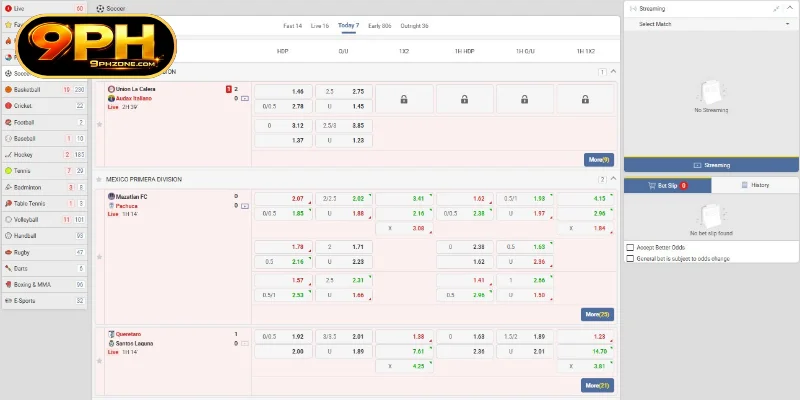The image size is (800, 400).
Task: Collapse the first league section with one match
Action: (613, 72)
